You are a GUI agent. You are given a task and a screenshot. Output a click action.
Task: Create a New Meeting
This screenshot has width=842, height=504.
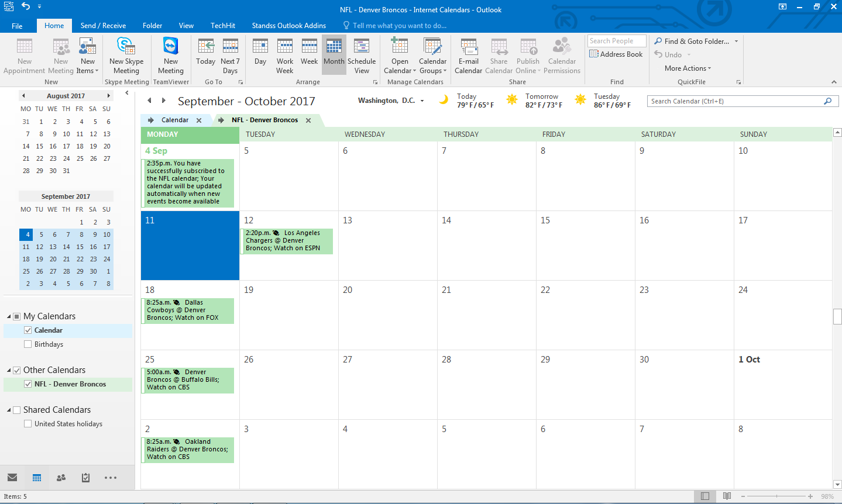click(61, 56)
